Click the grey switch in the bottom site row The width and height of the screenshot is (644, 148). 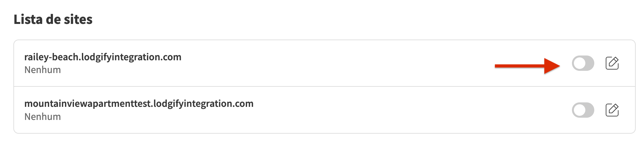(x=583, y=110)
